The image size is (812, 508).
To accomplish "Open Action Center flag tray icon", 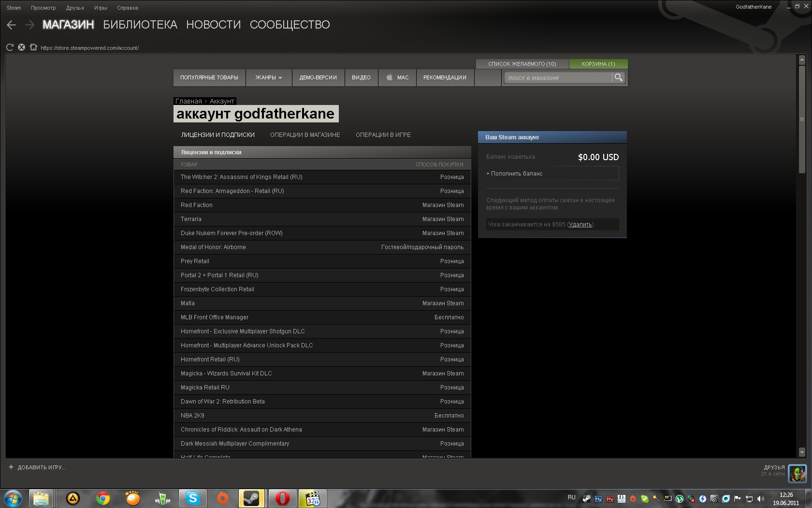I will [x=738, y=499].
